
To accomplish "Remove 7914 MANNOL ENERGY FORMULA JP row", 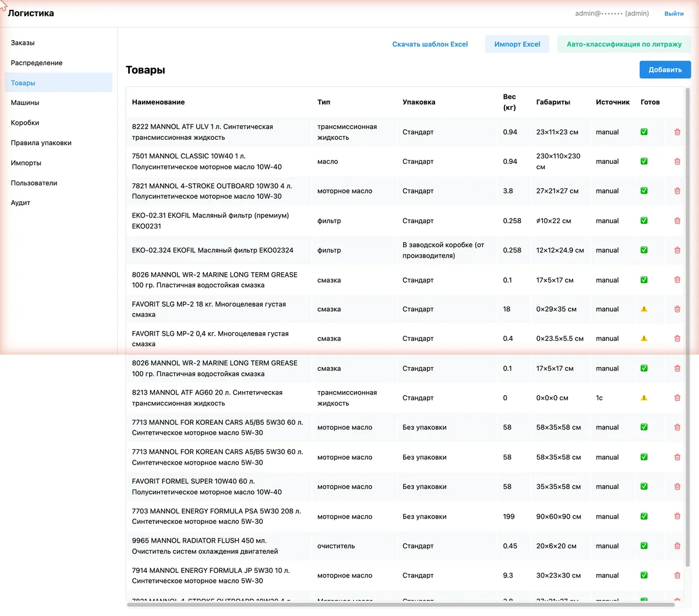I will [x=677, y=575].
